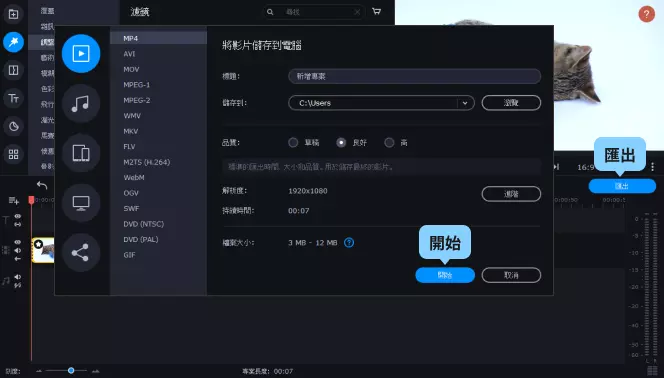
Task: Choose DVD (PAL) format
Action: (x=158, y=239)
